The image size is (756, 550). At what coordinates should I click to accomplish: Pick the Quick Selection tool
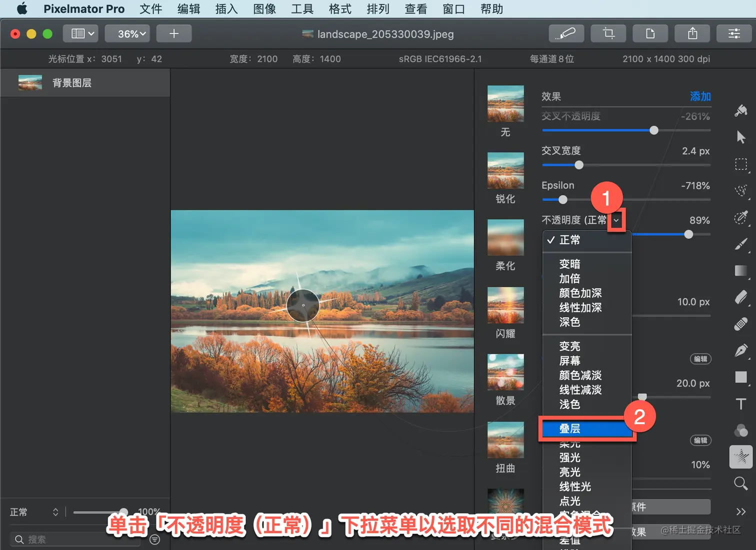[x=741, y=190]
